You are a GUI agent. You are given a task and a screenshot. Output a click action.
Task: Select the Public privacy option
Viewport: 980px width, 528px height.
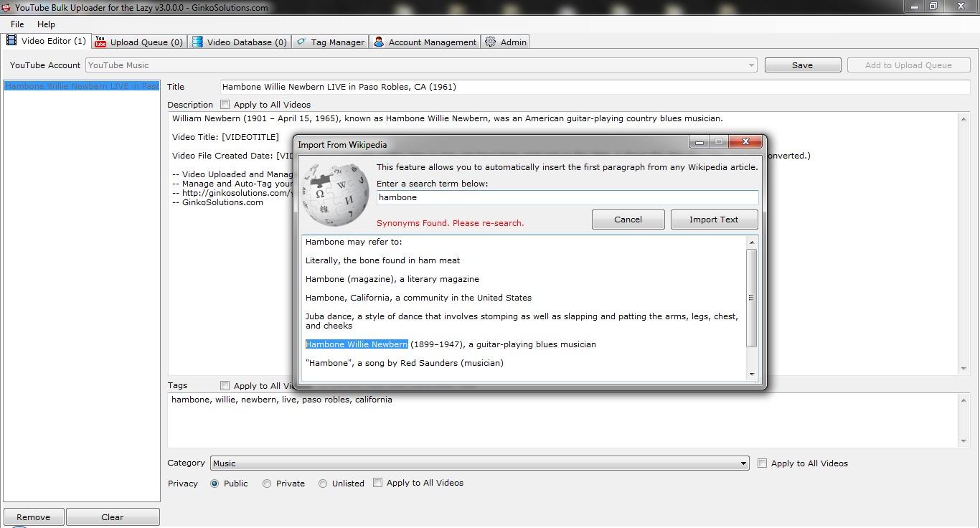[x=215, y=484]
